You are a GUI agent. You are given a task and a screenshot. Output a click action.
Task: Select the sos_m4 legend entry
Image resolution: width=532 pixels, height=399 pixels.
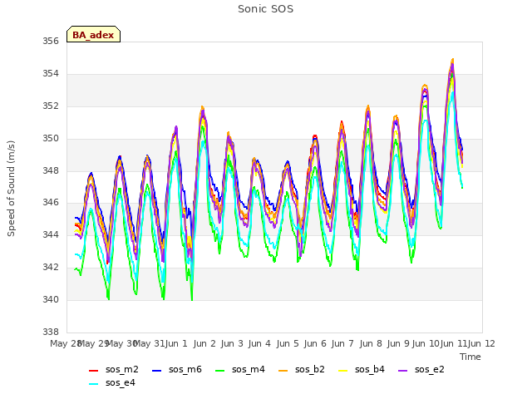tap(240, 369)
